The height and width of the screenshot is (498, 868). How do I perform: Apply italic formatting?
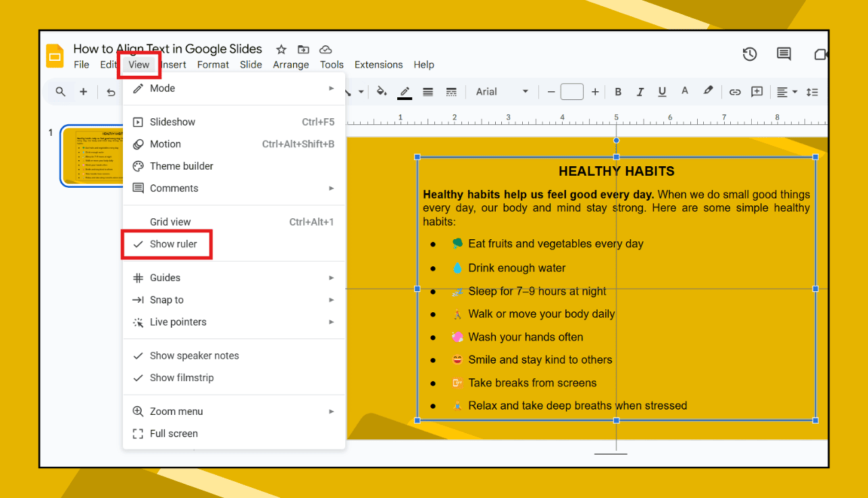point(640,91)
